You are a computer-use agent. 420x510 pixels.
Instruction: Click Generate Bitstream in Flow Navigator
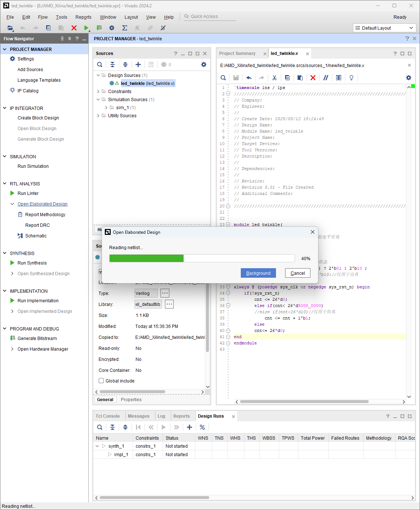pos(37,339)
